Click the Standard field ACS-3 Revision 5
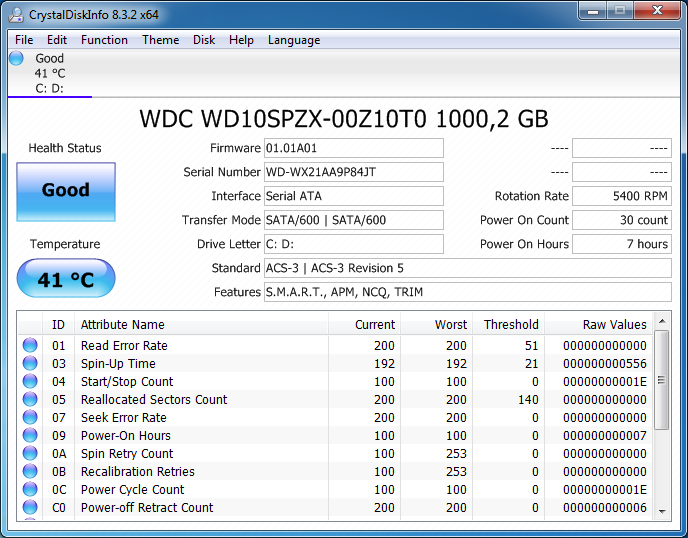 [x=468, y=268]
